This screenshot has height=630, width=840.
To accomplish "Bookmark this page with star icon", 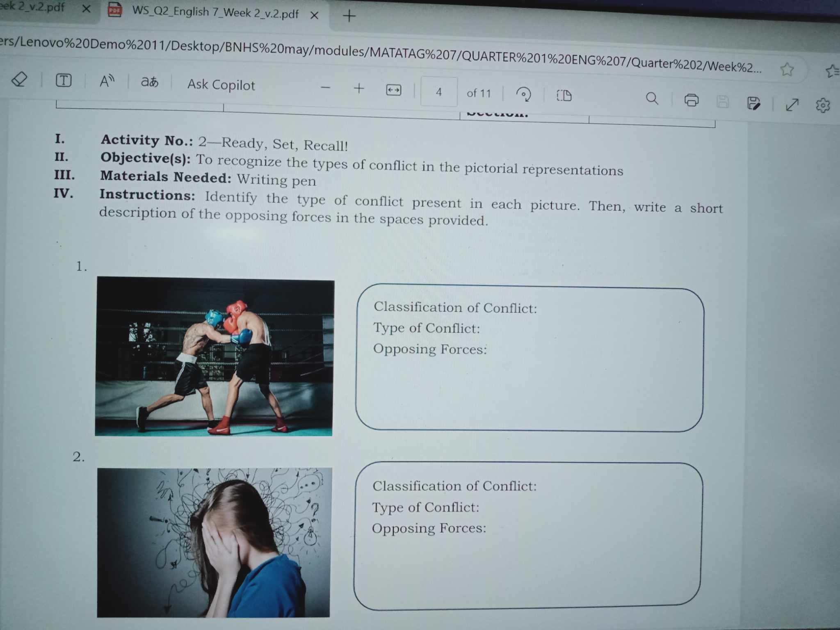I will point(787,69).
